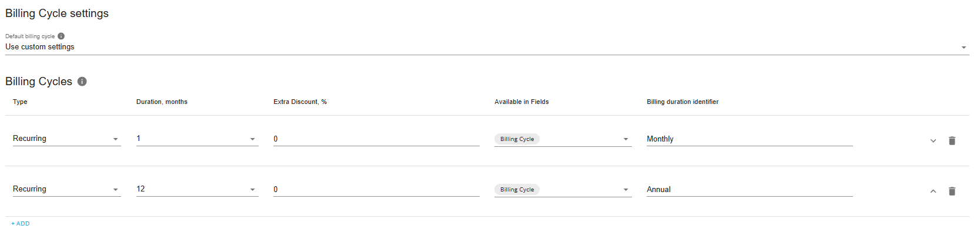The width and height of the screenshot is (980, 232).
Task: Click the Annual billing duration identifier field
Action: 750,190
